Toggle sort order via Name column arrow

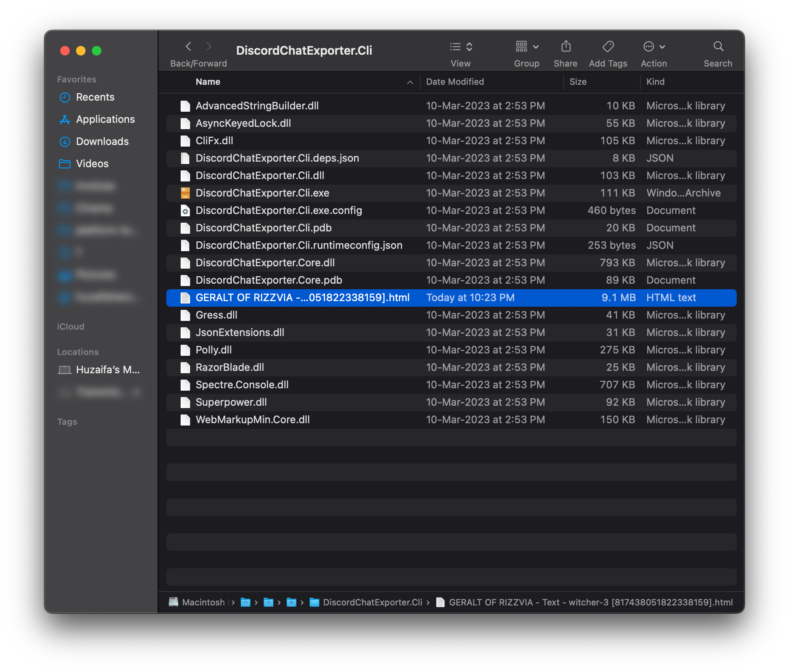(x=410, y=82)
